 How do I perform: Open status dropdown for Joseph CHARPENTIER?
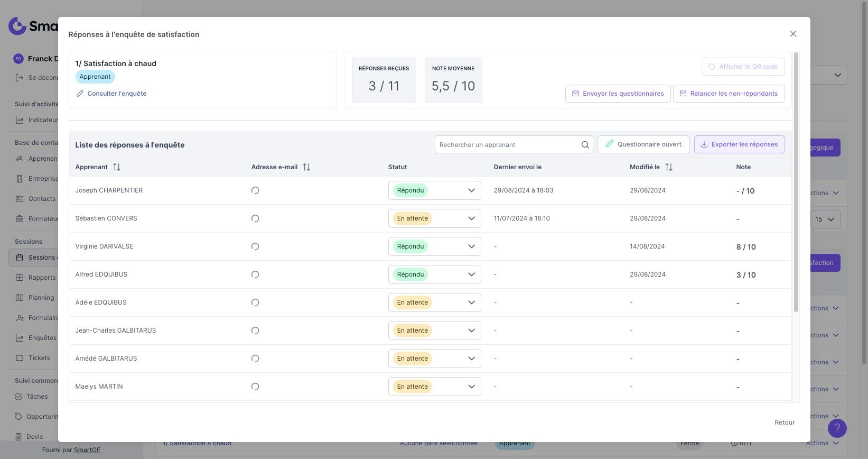[x=434, y=190]
